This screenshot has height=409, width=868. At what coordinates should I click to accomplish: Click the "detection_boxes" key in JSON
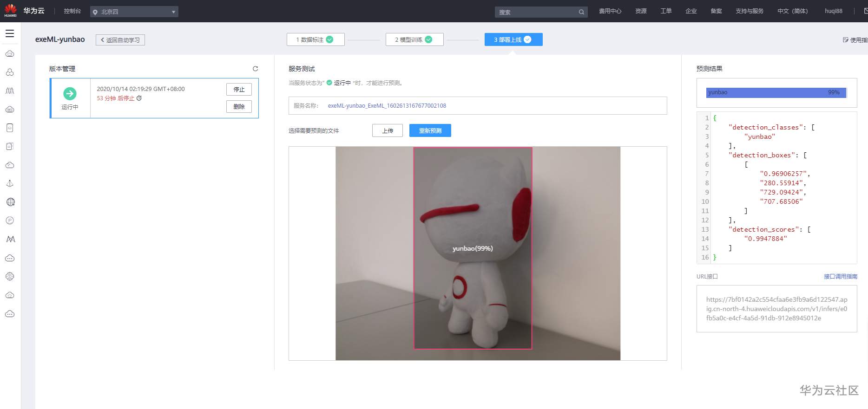tap(762, 155)
